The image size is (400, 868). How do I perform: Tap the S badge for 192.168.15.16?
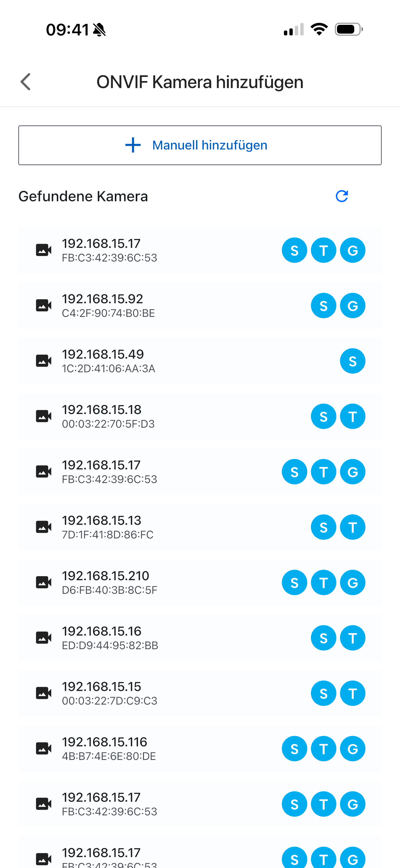click(323, 638)
